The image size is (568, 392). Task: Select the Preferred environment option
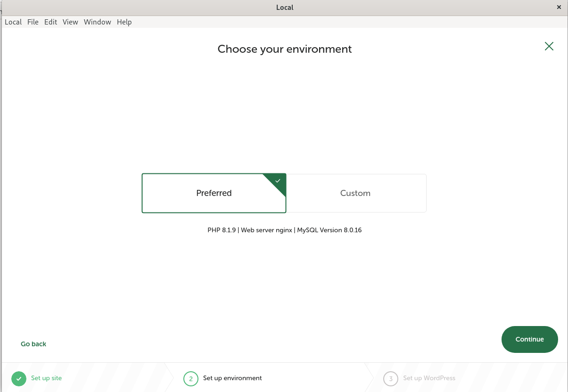214,193
